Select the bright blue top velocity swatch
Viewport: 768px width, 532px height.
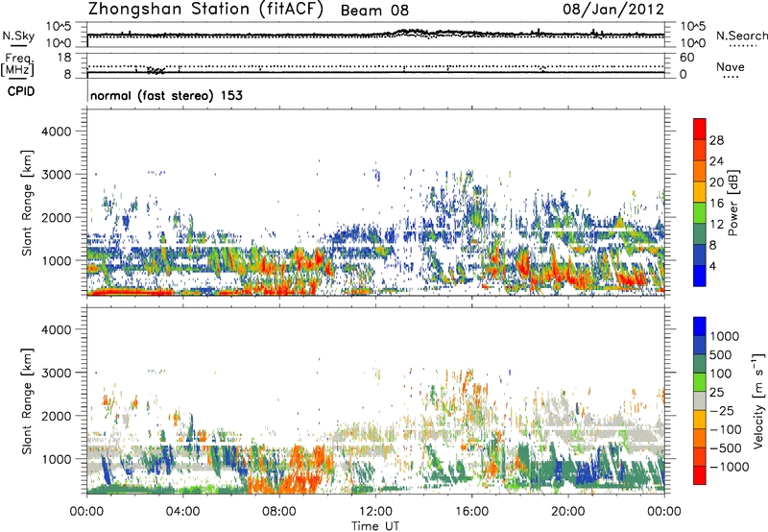point(700,326)
